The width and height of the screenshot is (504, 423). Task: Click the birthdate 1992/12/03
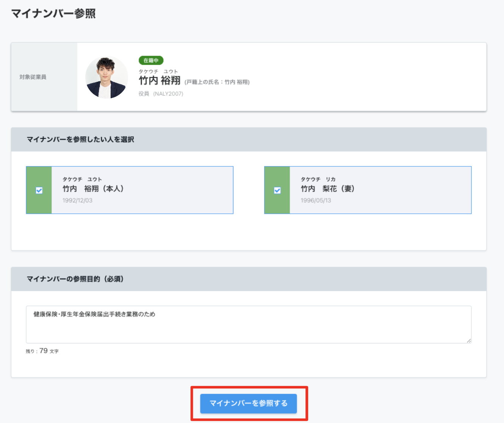click(x=77, y=200)
